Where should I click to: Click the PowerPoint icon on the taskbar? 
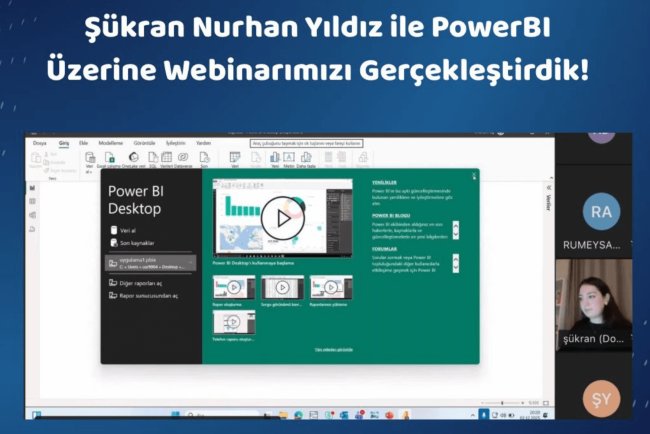tap(389, 415)
